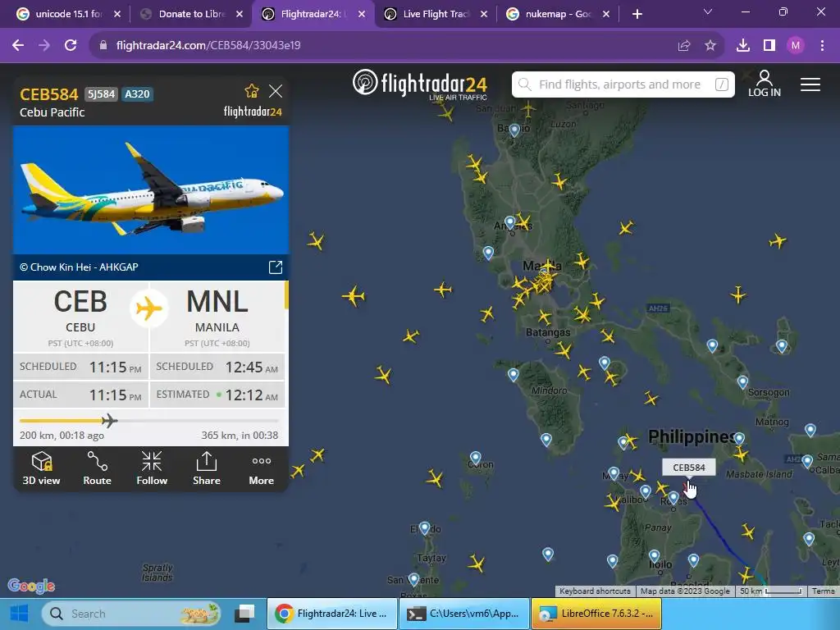Show the flight Route
The image size is (840, 630).
click(97, 468)
